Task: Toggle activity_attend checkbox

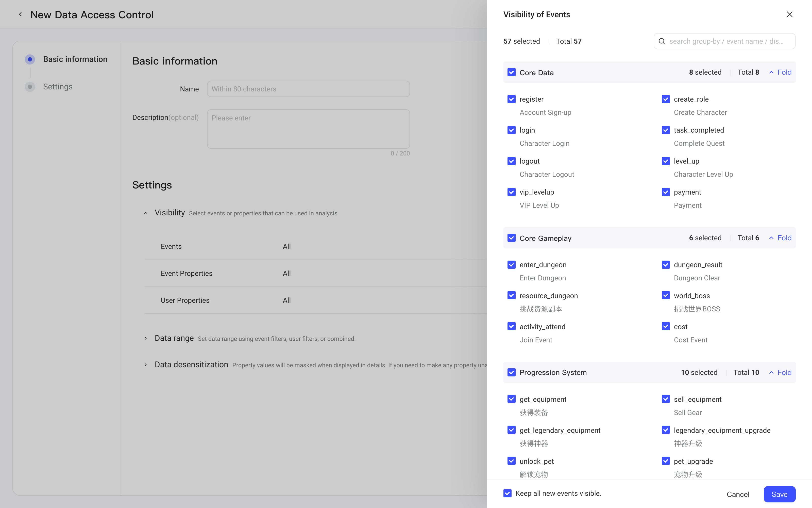Action: click(511, 326)
